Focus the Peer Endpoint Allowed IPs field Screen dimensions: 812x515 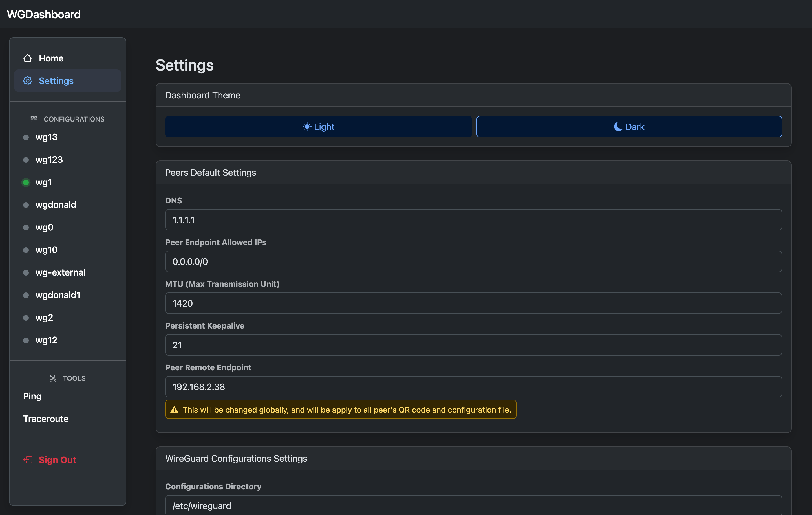point(473,261)
